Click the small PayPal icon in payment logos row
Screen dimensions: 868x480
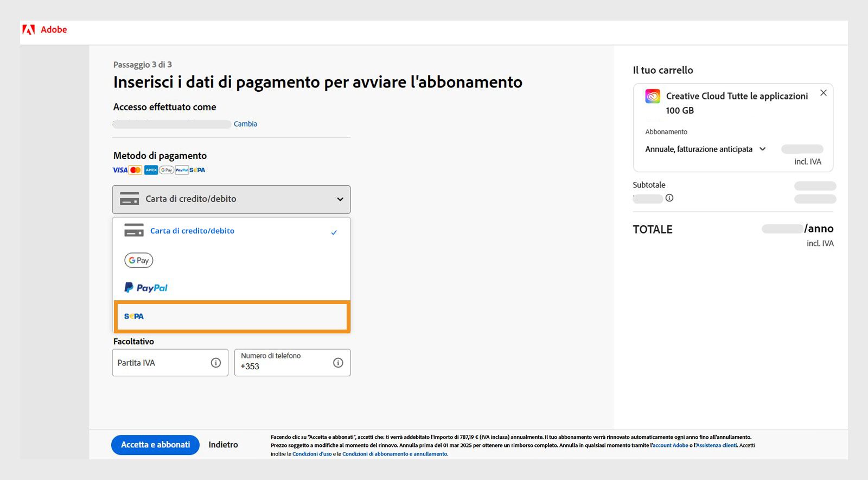(x=182, y=170)
